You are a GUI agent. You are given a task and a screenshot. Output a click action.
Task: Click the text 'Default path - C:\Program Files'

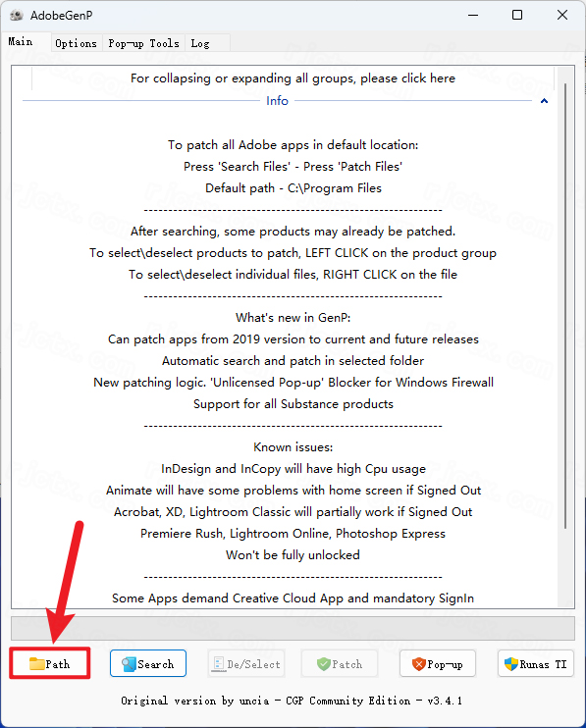point(293,188)
